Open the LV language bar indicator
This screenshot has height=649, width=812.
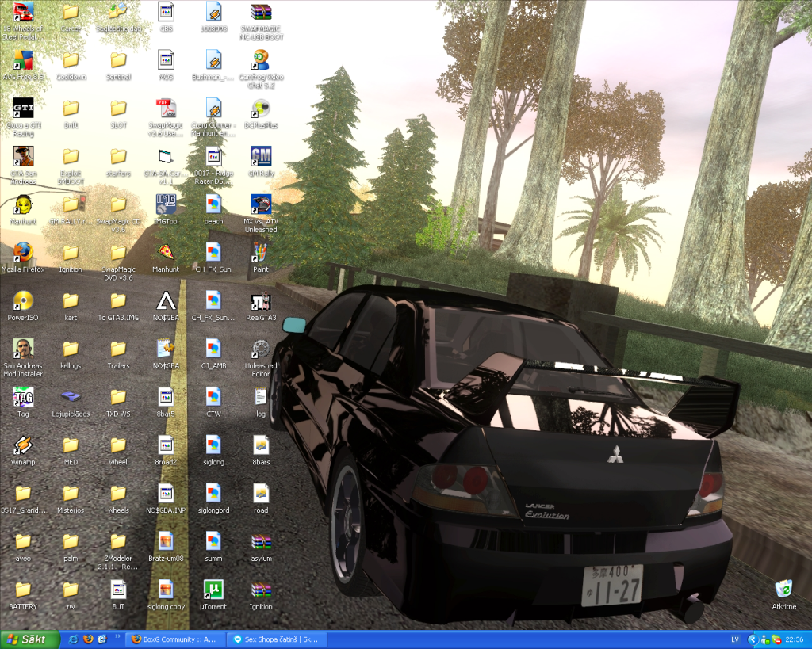[735, 639]
